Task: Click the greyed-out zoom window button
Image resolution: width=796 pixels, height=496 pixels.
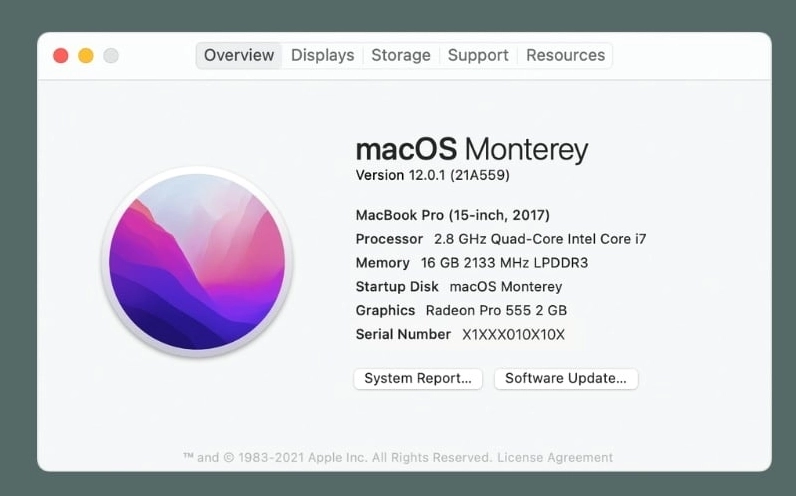Action: 111,56
